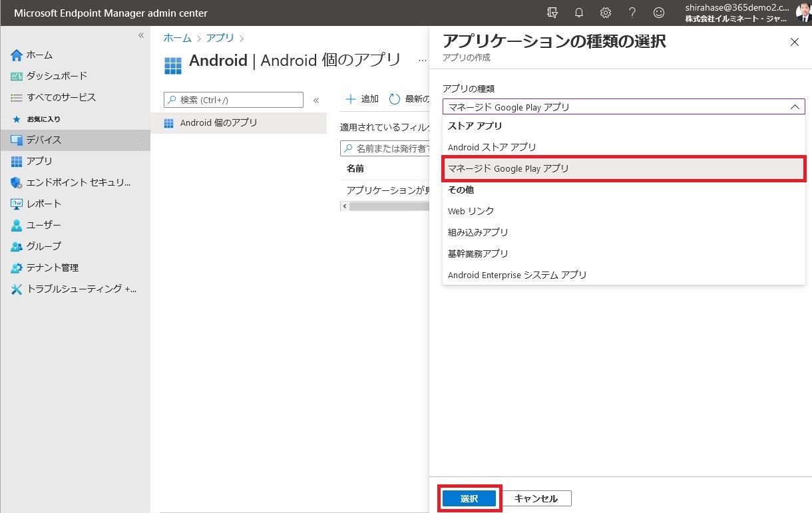Select Web link app type
This screenshot has width=812, height=513.
click(x=471, y=211)
